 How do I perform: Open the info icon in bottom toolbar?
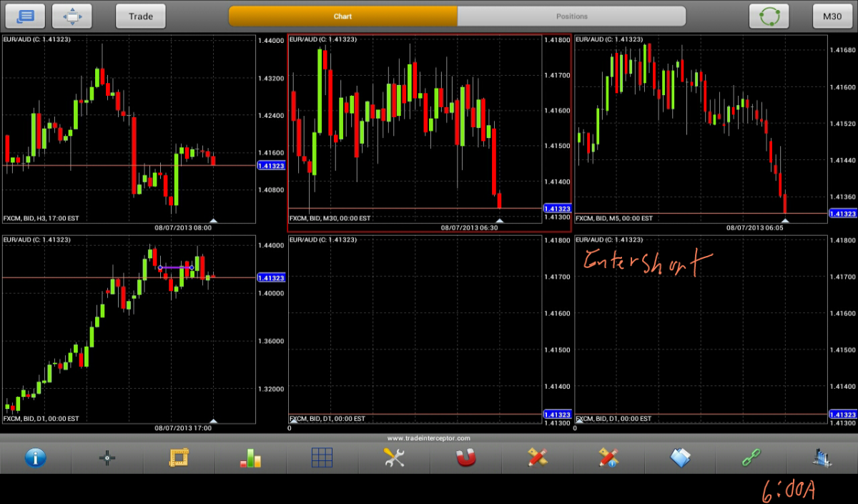coord(35,458)
